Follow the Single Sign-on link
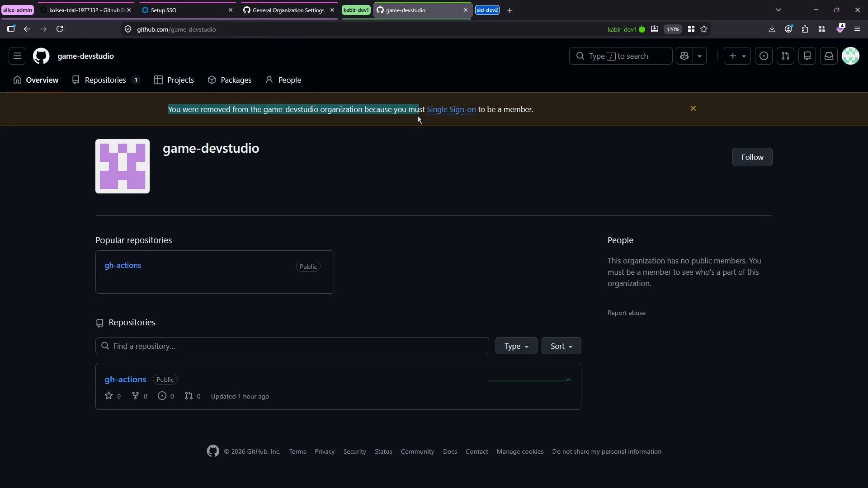Viewport: 868px width, 488px height. click(x=451, y=109)
